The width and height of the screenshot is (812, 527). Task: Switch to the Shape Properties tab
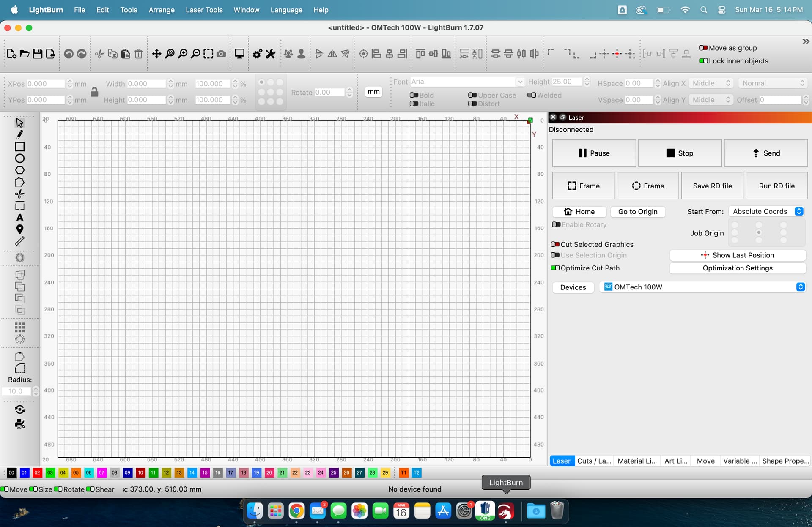tap(785, 461)
